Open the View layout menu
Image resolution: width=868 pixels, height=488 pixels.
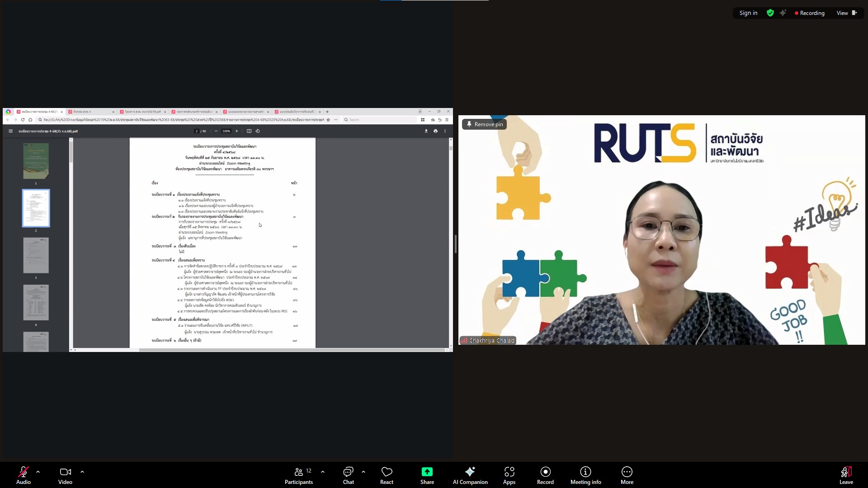846,13
